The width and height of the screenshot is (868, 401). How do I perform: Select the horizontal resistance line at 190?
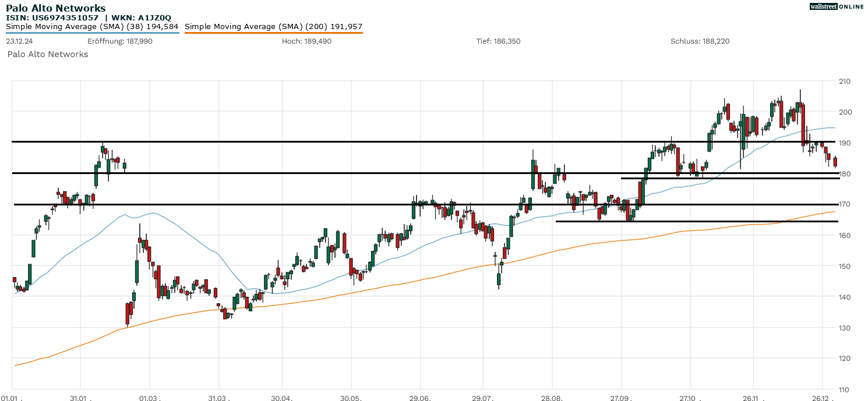pos(350,141)
